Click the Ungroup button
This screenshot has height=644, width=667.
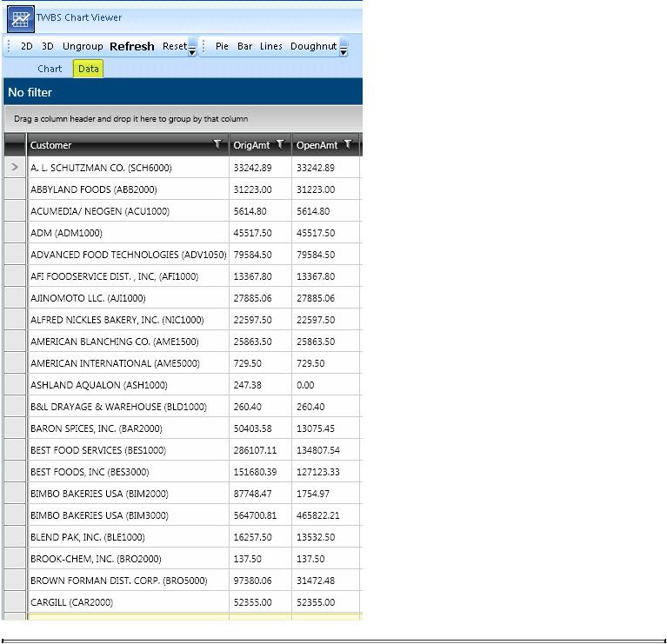(83, 46)
